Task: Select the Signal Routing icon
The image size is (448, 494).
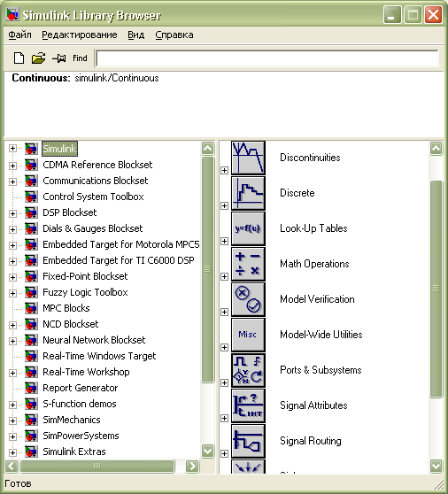Action: pyautogui.click(x=248, y=441)
